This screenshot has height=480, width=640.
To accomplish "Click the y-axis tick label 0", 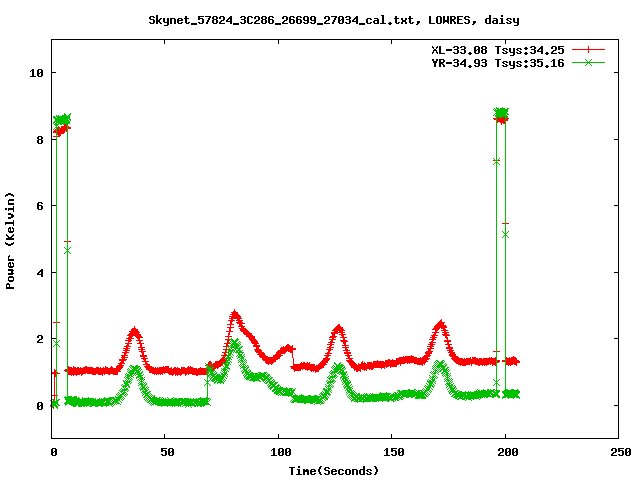I will (x=40, y=406).
